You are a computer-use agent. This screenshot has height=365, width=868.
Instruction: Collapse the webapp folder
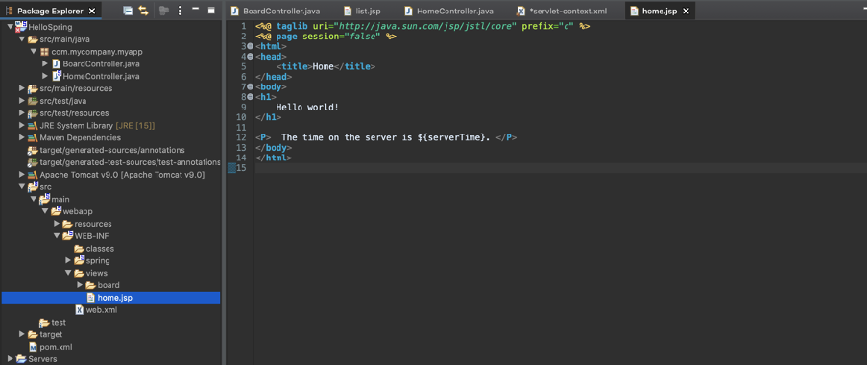coord(45,211)
